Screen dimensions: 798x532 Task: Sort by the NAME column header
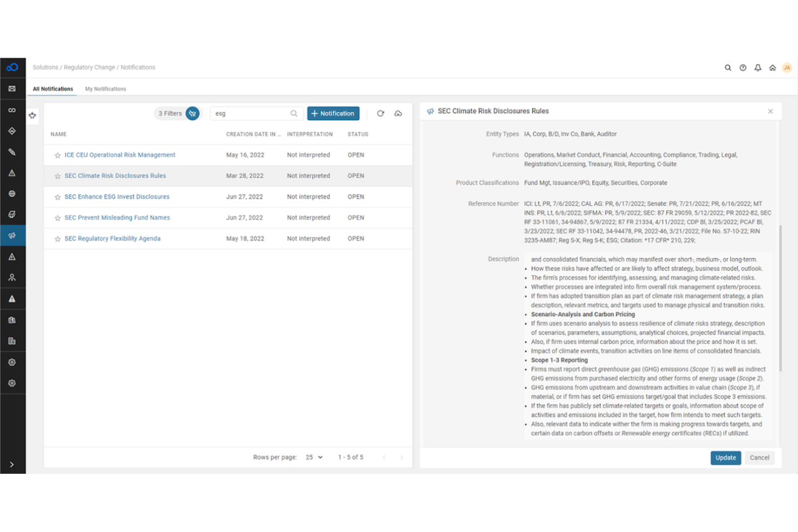59,134
